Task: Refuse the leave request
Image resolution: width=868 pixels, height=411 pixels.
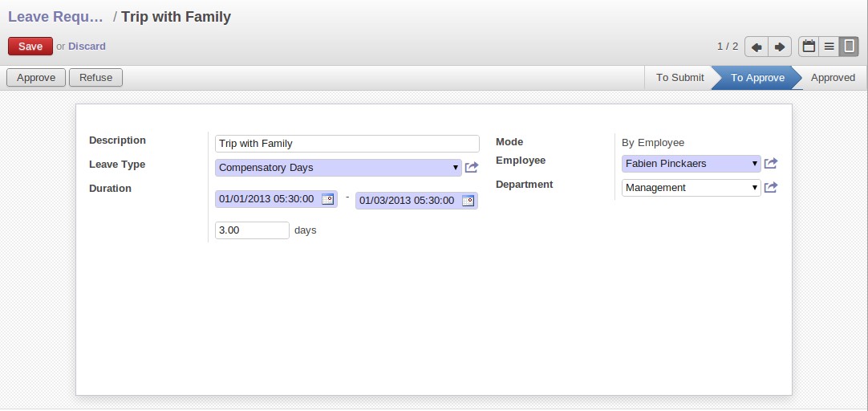Action: point(95,78)
